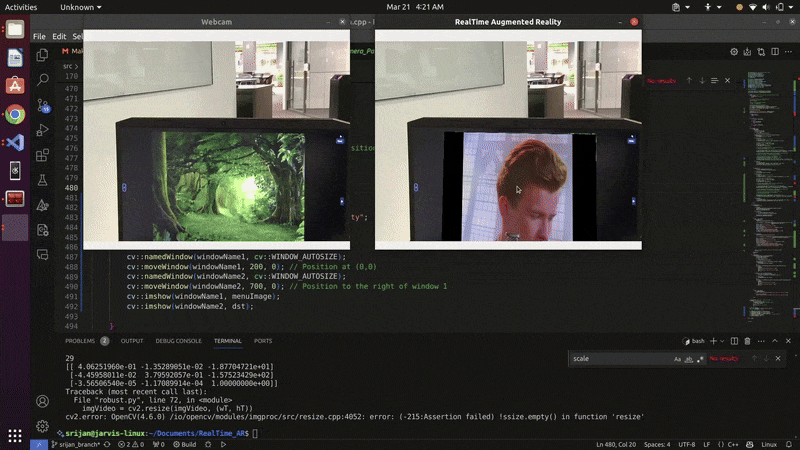Open Files from the Ubuntu dock

coord(15,29)
